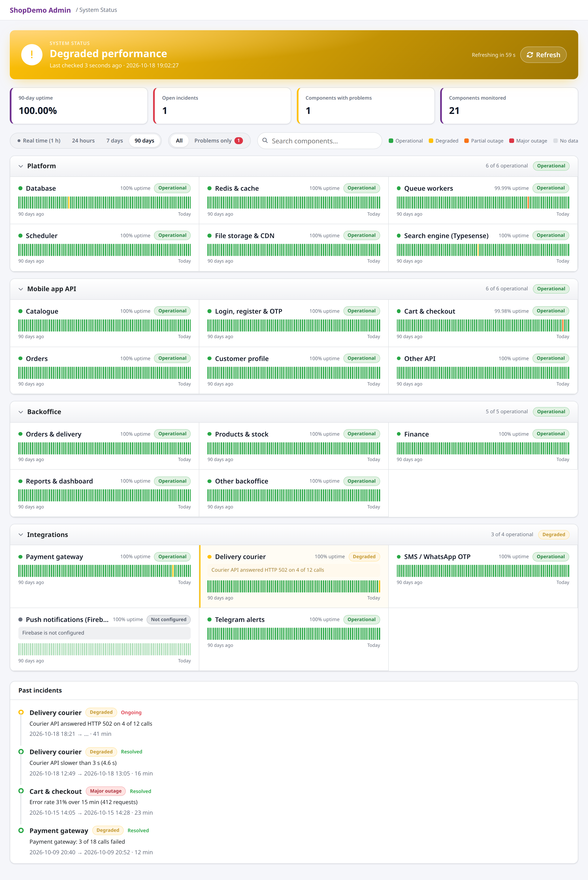Screen dimensions: 588x880
Task: Click ongoing Delivery courier incident marker
Action: [21, 712]
